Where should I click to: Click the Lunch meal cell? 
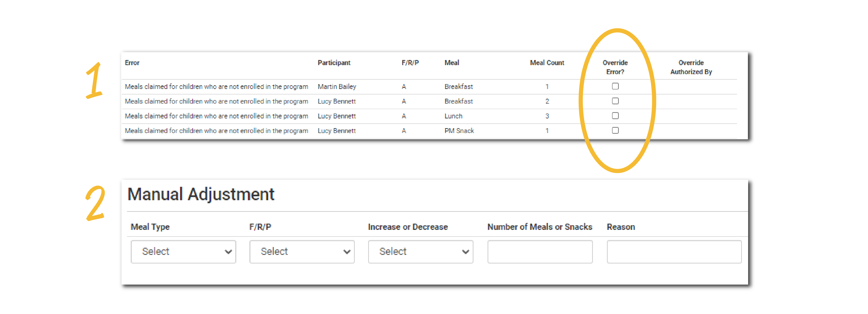(453, 116)
